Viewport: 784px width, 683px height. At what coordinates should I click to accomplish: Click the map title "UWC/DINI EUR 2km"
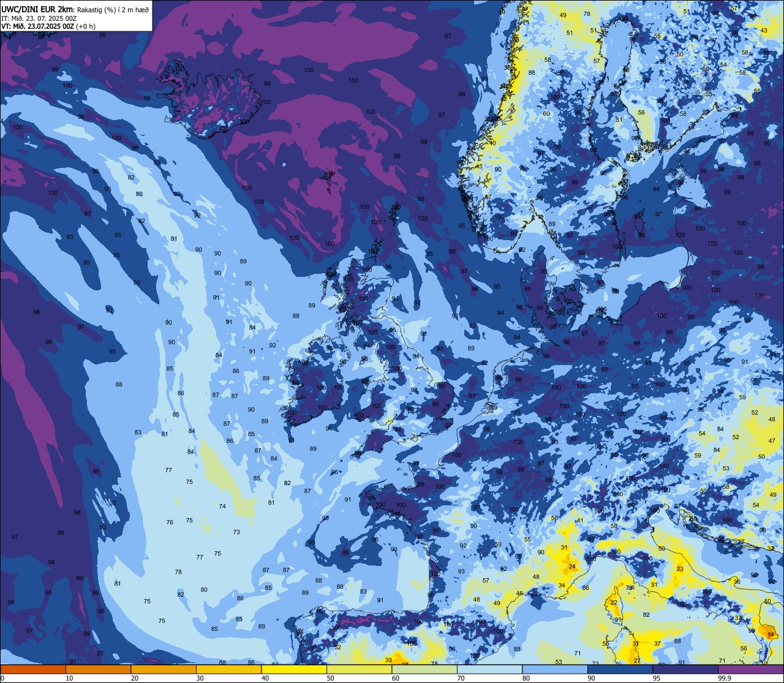click(x=37, y=9)
